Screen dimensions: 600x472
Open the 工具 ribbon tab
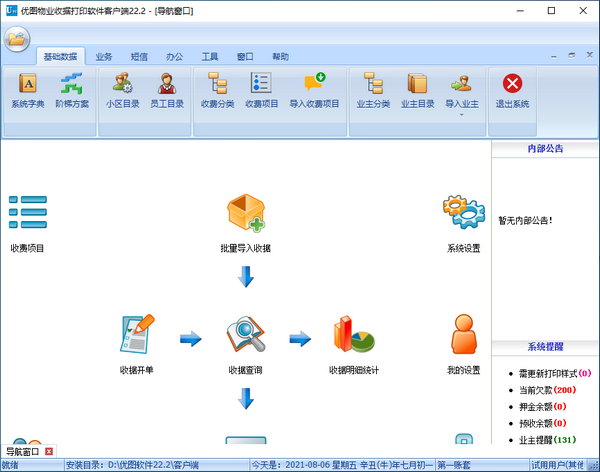click(x=210, y=57)
